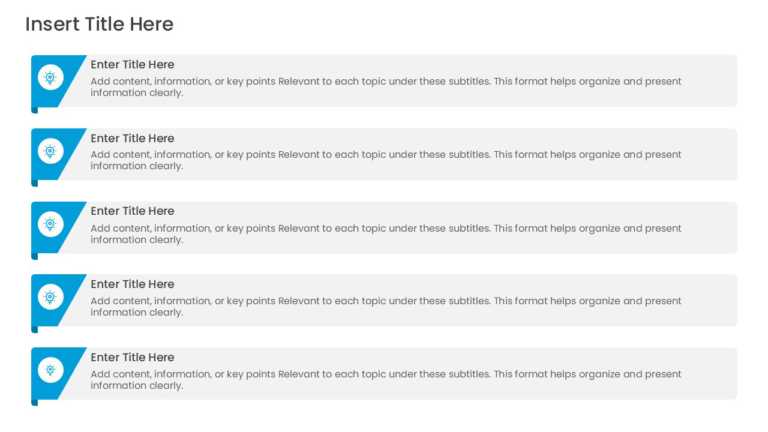The height and width of the screenshot is (432, 768).
Task: Select the 'Add content' paragraph in the fifth row
Action: (386, 380)
